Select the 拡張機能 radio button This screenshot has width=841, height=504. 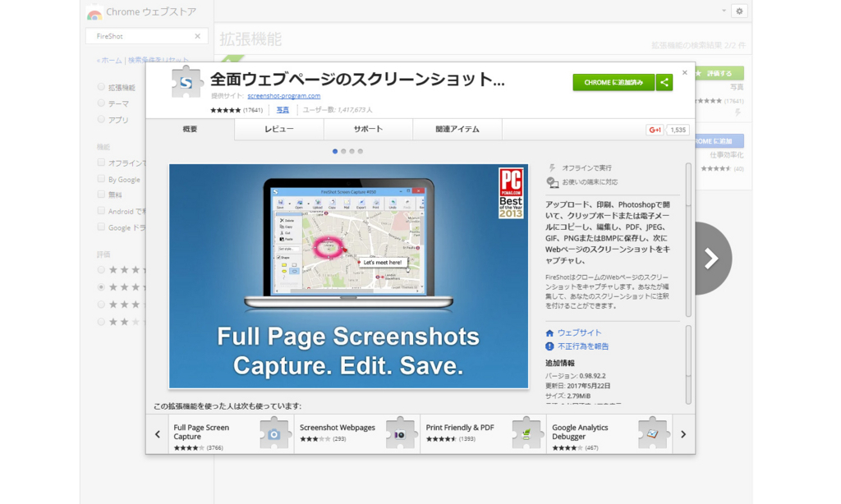click(101, 87)
